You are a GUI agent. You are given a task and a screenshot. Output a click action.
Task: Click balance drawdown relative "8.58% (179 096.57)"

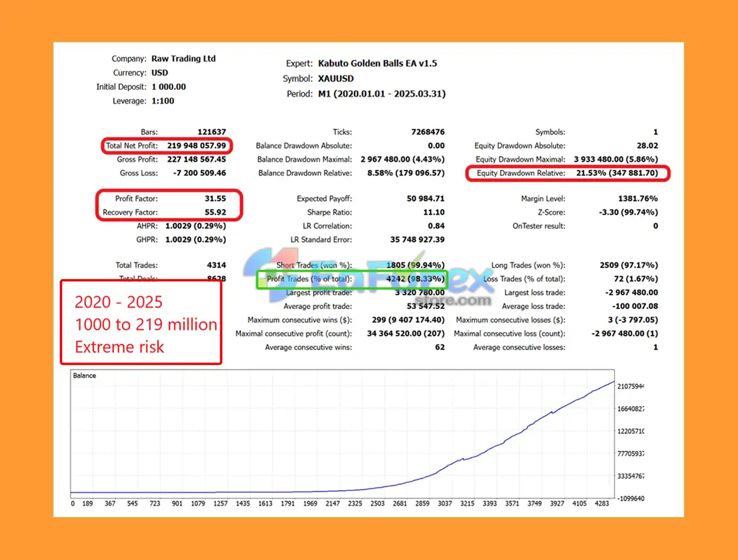pyautogui.click(x=406, y=173)
